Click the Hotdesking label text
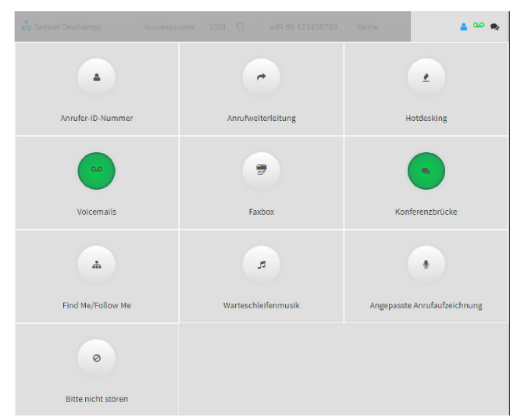 point(426,119)
